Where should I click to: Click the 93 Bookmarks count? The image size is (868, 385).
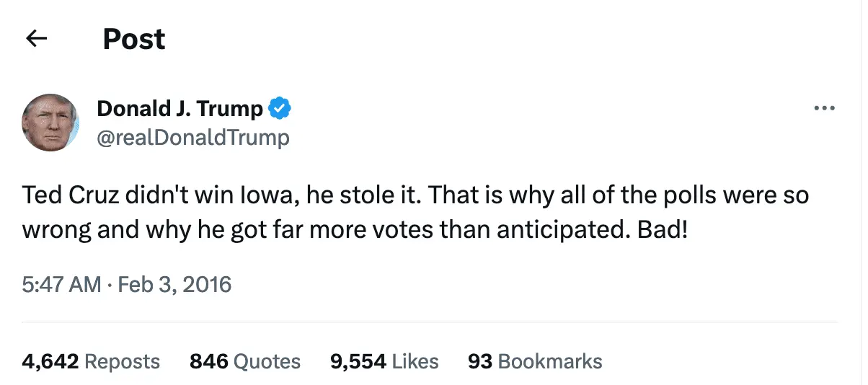[x=535, y=360]
